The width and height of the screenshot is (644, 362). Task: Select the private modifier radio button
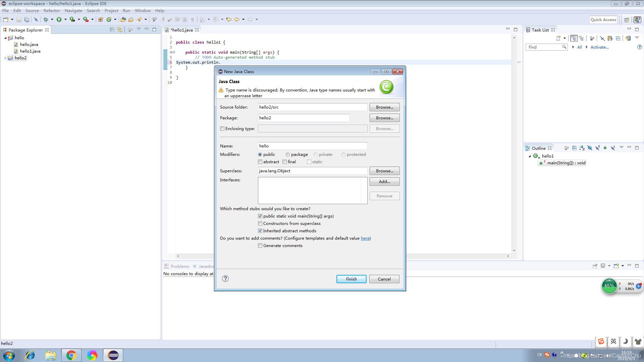pos(316,155)
